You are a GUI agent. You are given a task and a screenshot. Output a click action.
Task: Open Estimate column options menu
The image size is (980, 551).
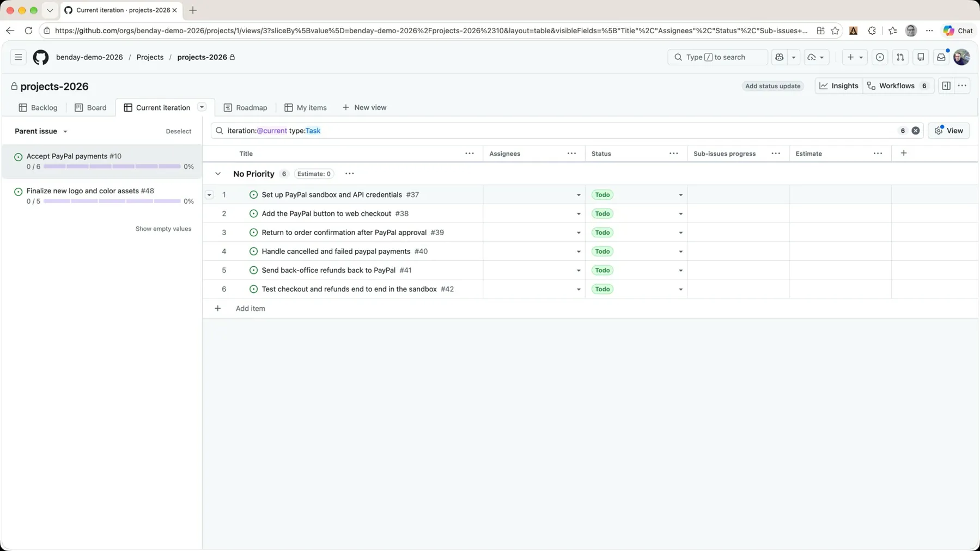click(x=878, y=154)
